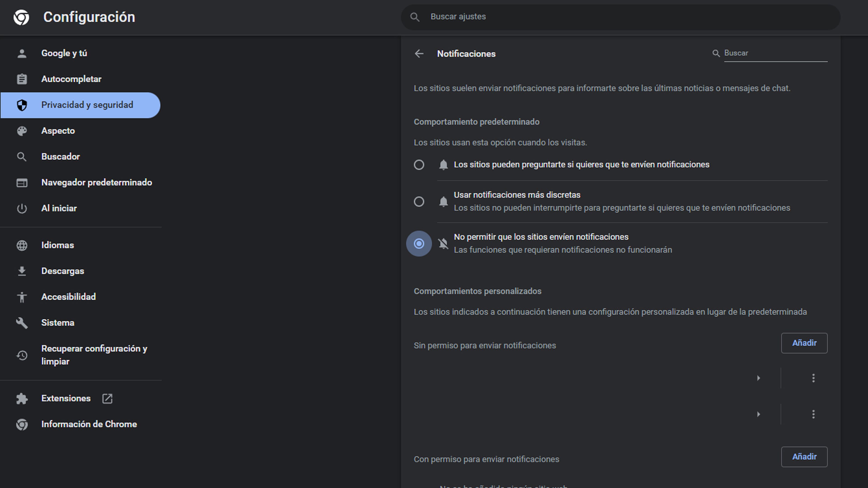Viewport: 868px width, 488px height.
Task: Click the magnifier icon in Buscar ajustes
Action: 415,17
